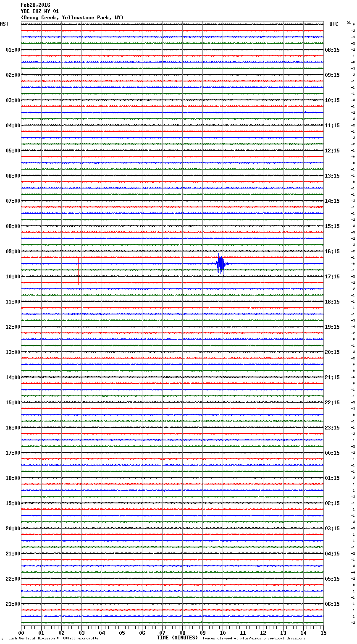Select the 09:00 MST row label
Image resolution: width=357 pixels, height=644 pixels.
[x=13, y=251]
